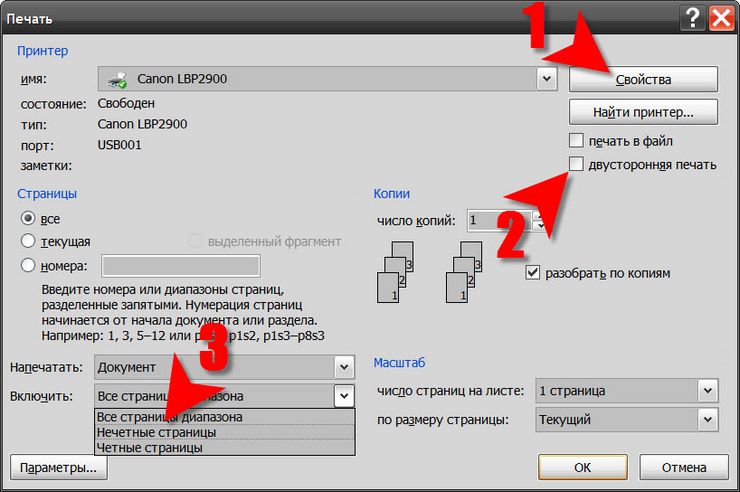Click the Отмена button
The image size is (740, 492).
click(684, 467)
